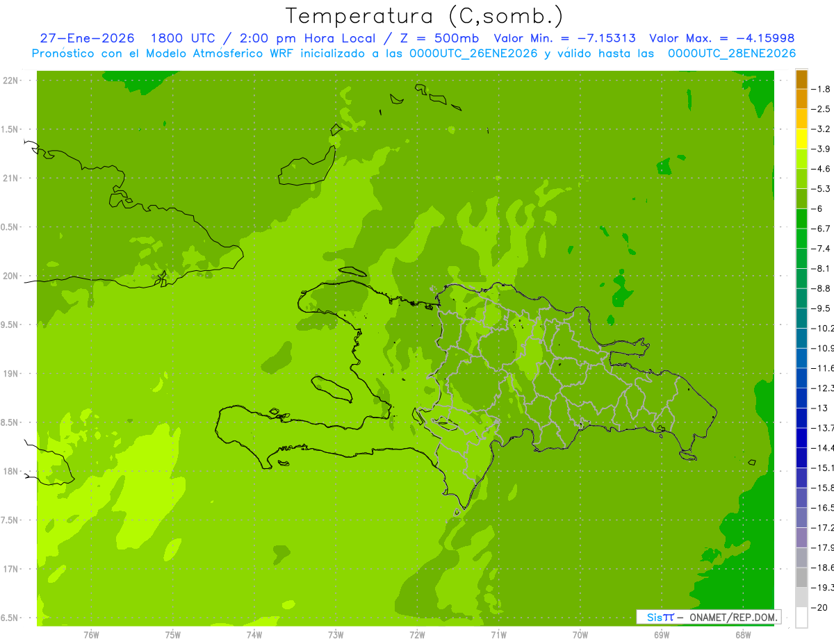
Task: Click the '19N' latitude label
Action: click(x=11, y=374)
